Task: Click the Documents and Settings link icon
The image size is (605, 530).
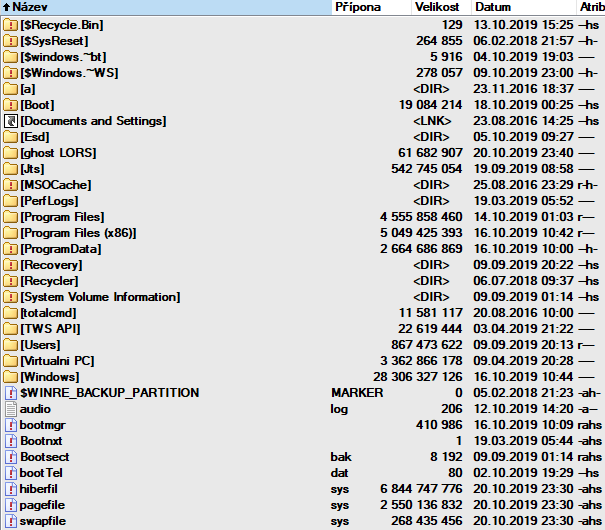Action: coord(10,121)
